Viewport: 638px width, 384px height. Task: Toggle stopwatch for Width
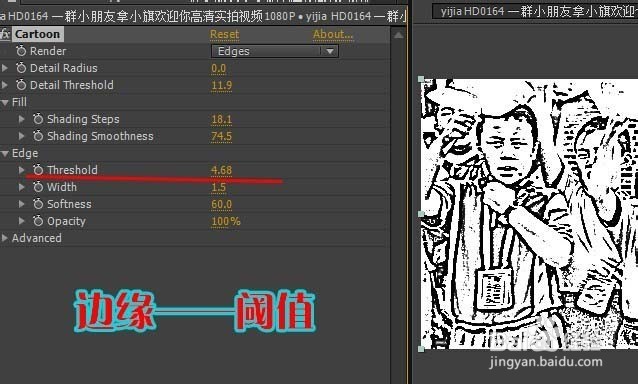pos(38,187)
